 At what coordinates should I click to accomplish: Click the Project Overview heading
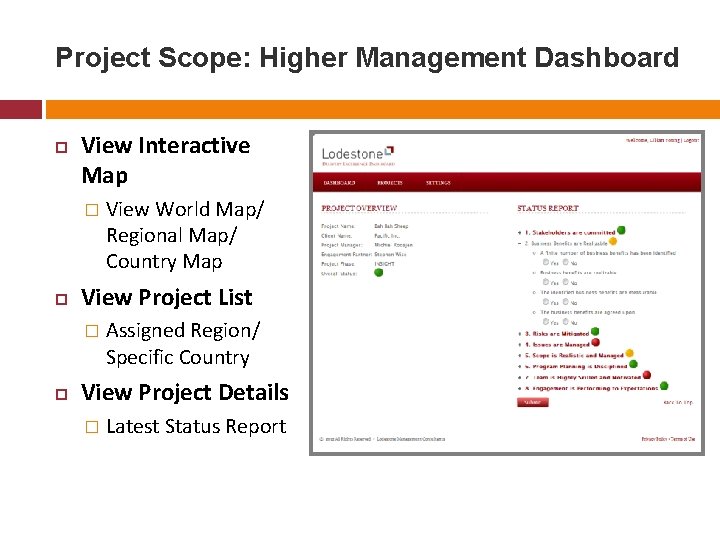point(359,208)
